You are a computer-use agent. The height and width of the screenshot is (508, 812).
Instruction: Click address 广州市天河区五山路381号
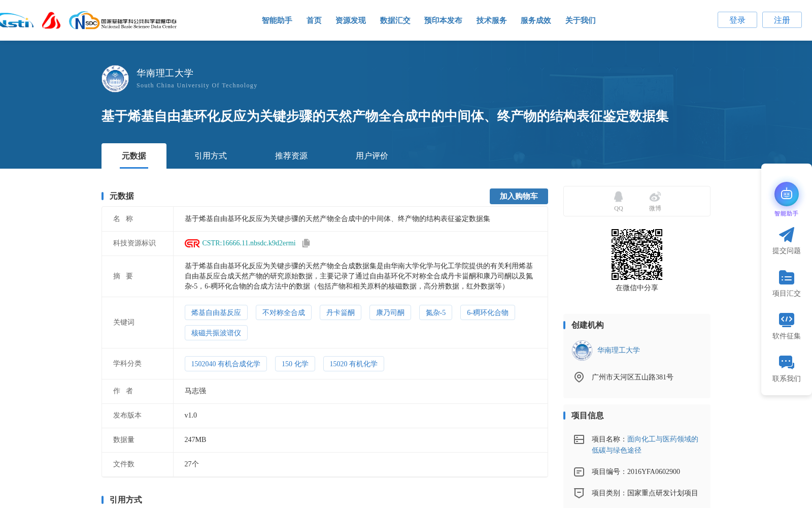(632, 377)
